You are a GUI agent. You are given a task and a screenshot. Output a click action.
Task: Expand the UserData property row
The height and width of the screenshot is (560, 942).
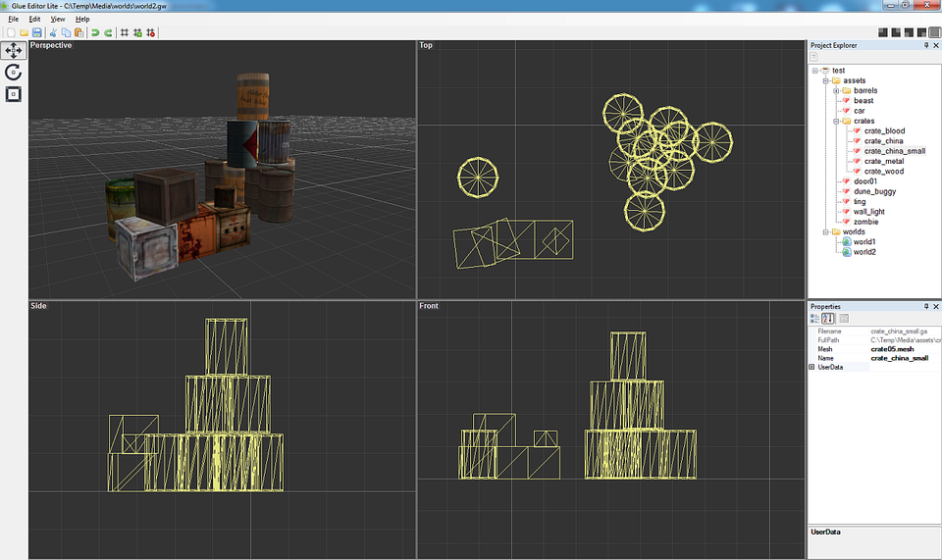[x=811, y=367]
